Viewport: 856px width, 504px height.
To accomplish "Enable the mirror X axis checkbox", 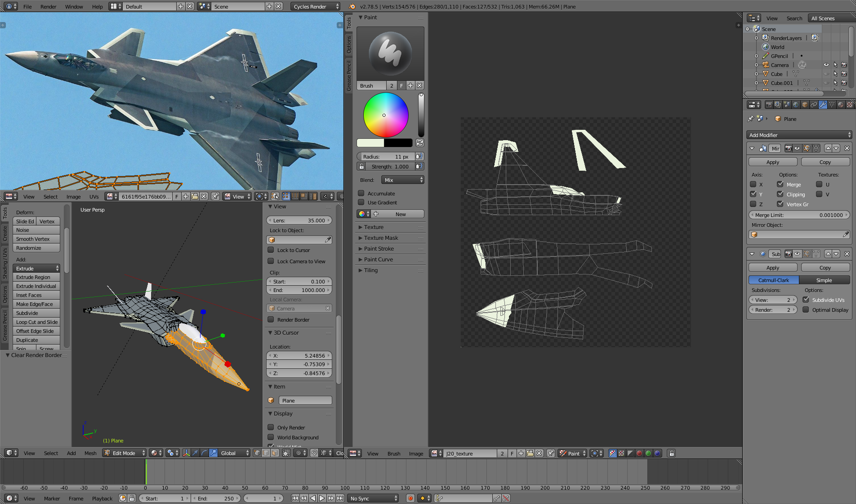I will pos(753,184).
